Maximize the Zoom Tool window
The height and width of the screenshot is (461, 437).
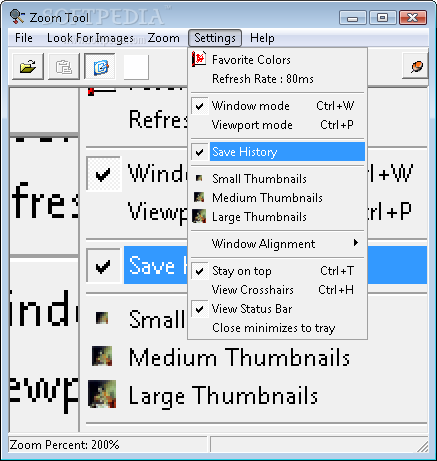tap(382, 18)
